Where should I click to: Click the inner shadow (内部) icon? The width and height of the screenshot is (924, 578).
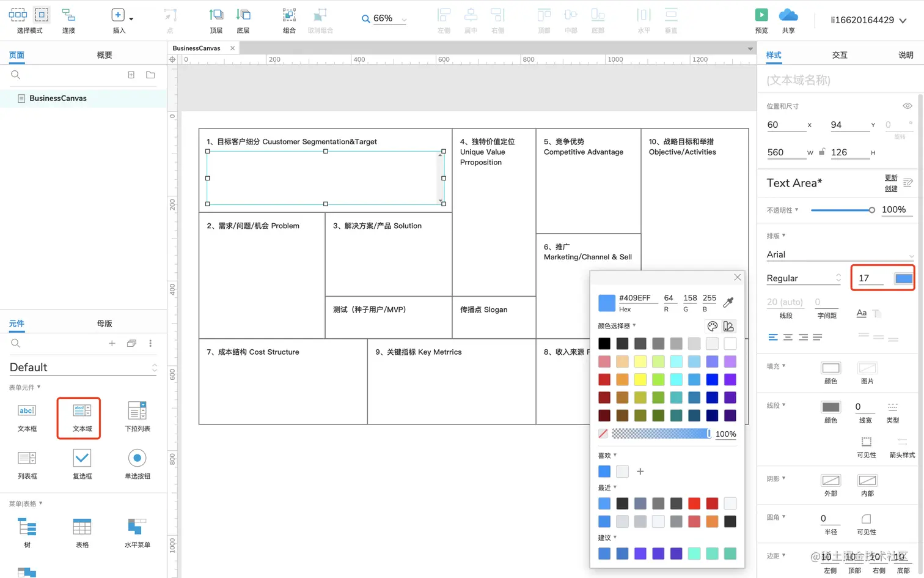867,480
